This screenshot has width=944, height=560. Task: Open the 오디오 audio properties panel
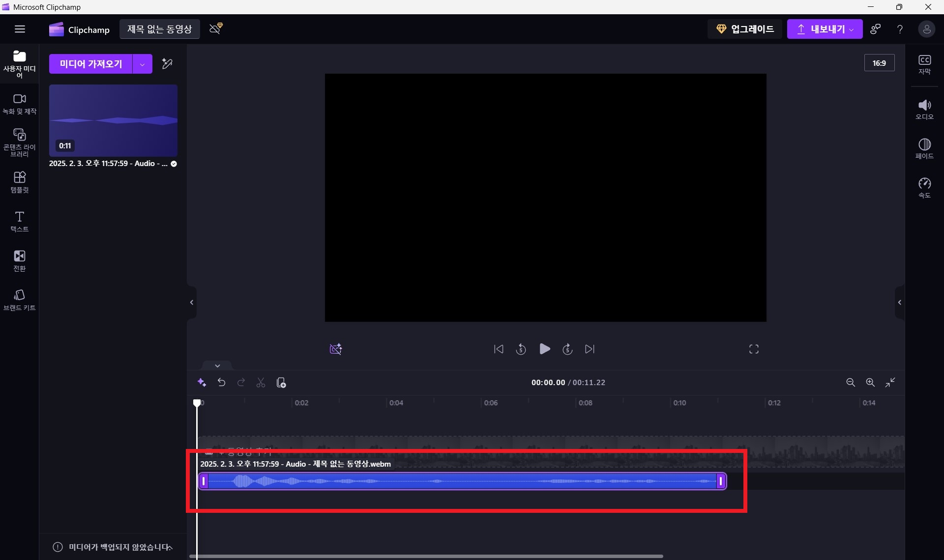coord(924,109)
